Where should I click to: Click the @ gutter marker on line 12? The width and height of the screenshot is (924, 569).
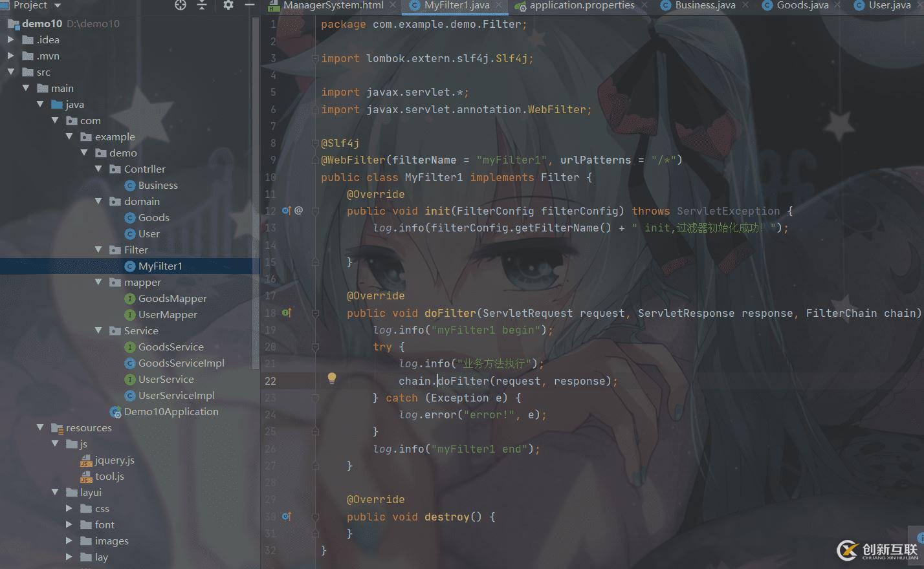[x=298, y=210]
